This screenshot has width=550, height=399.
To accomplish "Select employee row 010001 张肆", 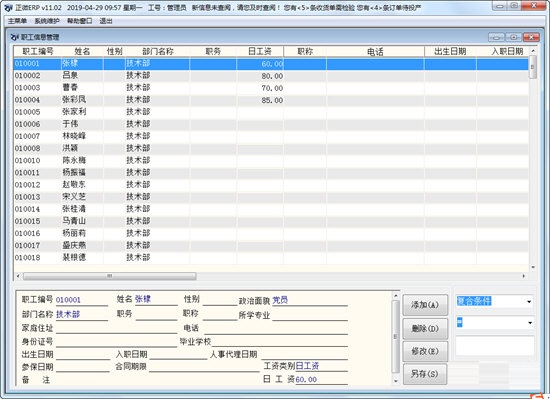I will coord(271,64).
